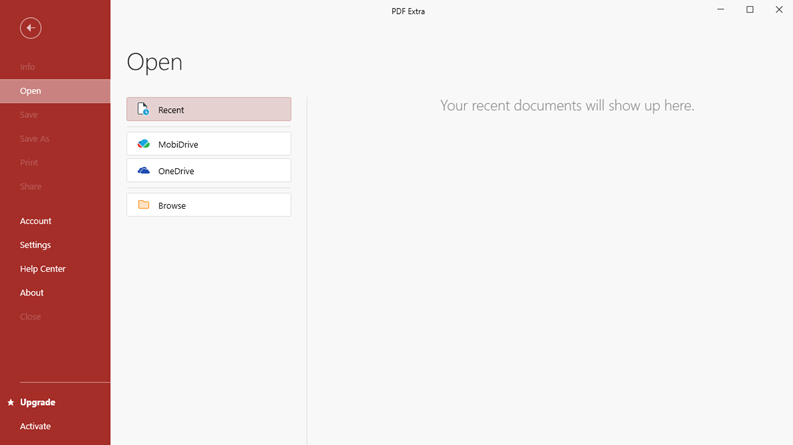The image size is (793, 445).
Task: Click the 'Your recent documents will show up here.' text
Action: click(x=567, y=106)
